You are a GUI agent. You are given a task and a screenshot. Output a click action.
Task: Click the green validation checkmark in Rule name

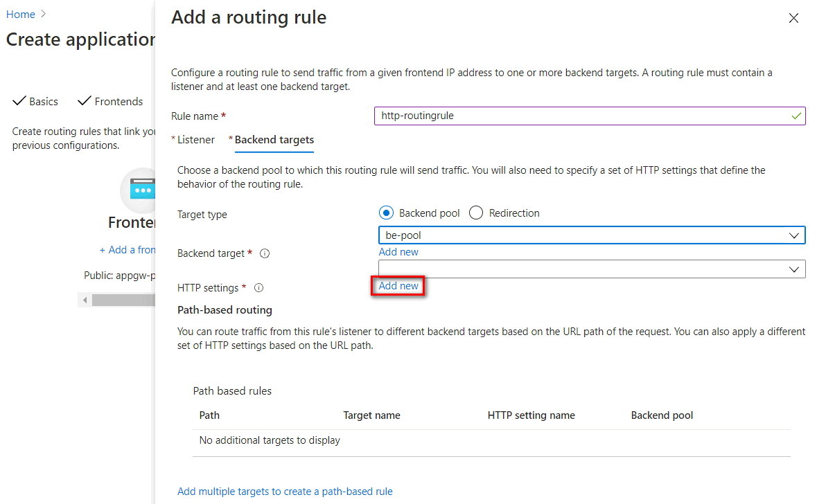pyautogui.click(x=797, y=116)
